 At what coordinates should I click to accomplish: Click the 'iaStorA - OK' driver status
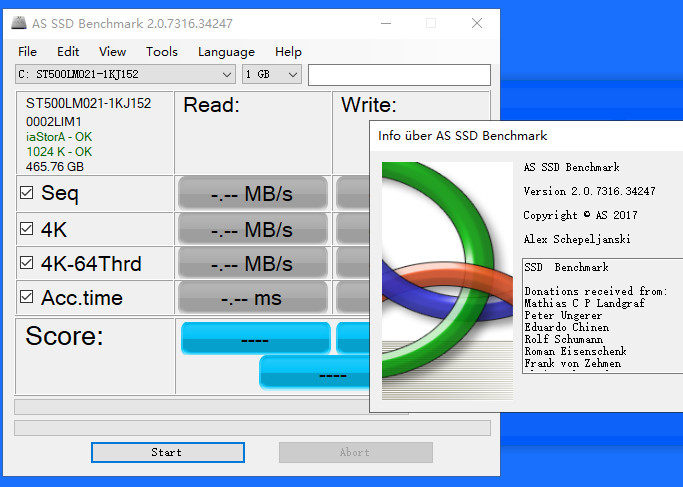(59, 137)
